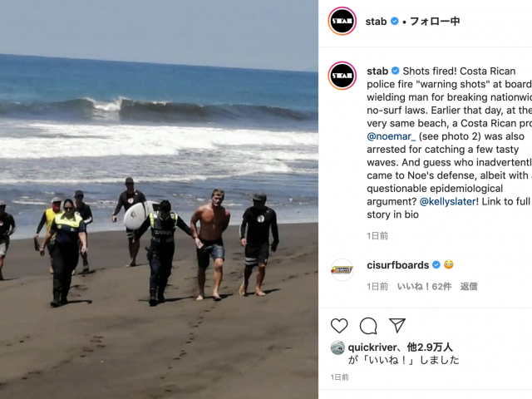Open stab username in post header
This screenshot has height=399, width=532.
[376, 22]
